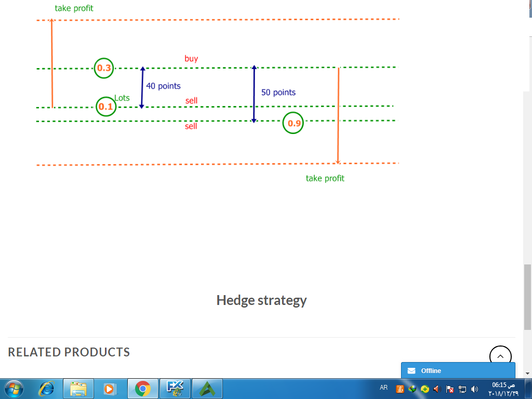The image size is (532, 399).
Task: Click the page vertical scrollbar thumb
Action: pyautogui.click(x=528, y=296)
